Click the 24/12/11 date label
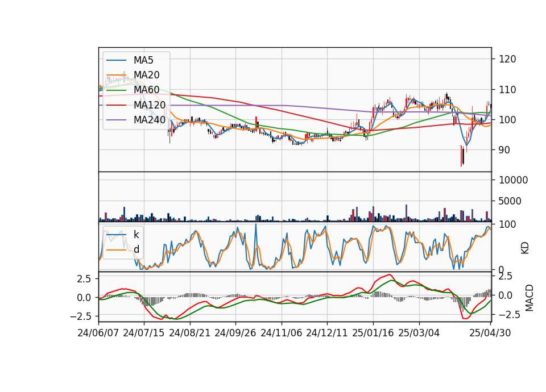This screenshot has height=392, width=546. pos(326,333)
